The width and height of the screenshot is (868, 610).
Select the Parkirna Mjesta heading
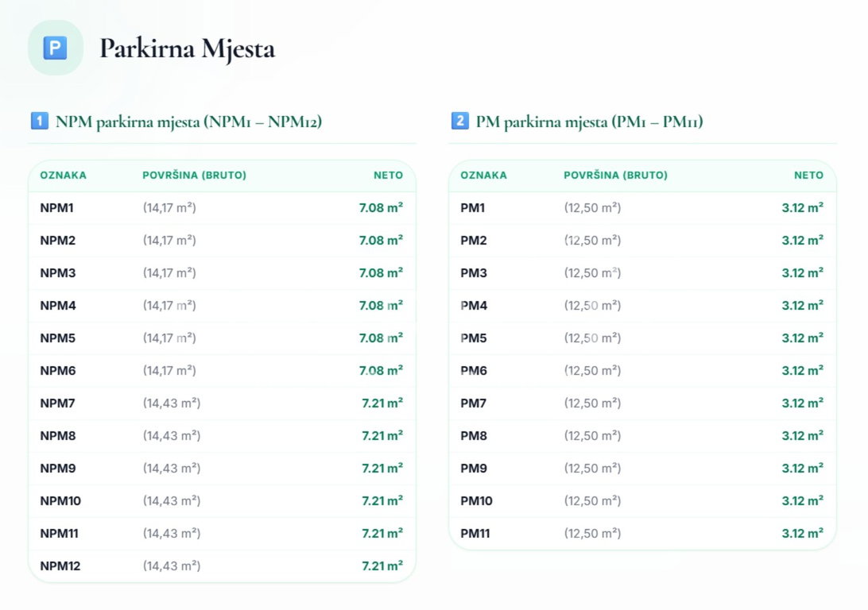187,48
